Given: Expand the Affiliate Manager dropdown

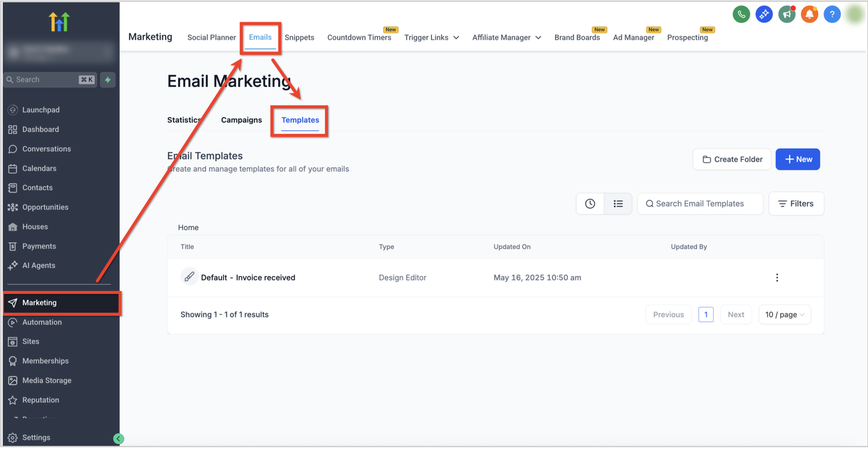Looking at the screenshot, I should [507, 38].
